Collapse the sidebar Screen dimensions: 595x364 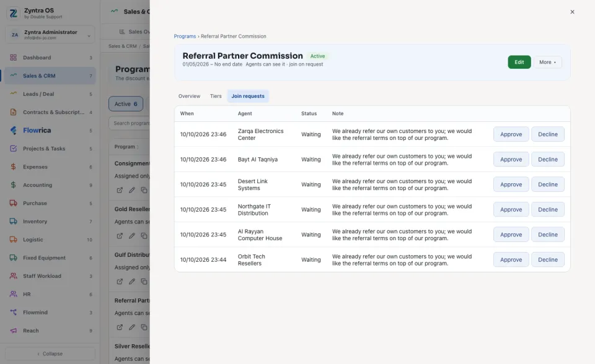click(x=50, y=353)
